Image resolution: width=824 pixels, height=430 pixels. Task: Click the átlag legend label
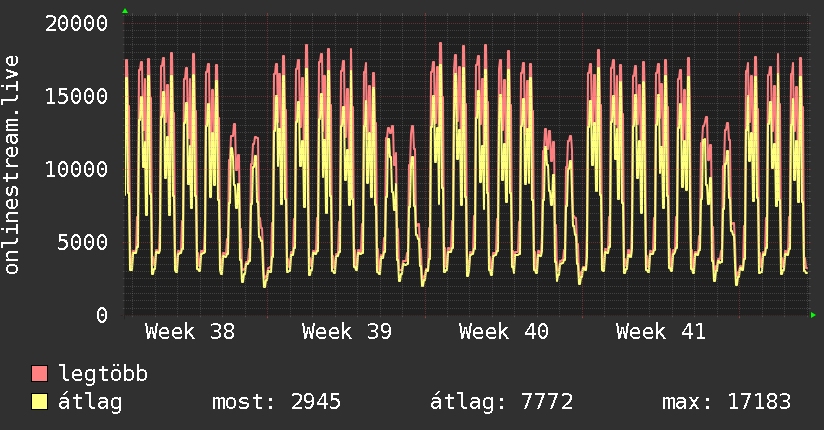(x=90, y=401)
